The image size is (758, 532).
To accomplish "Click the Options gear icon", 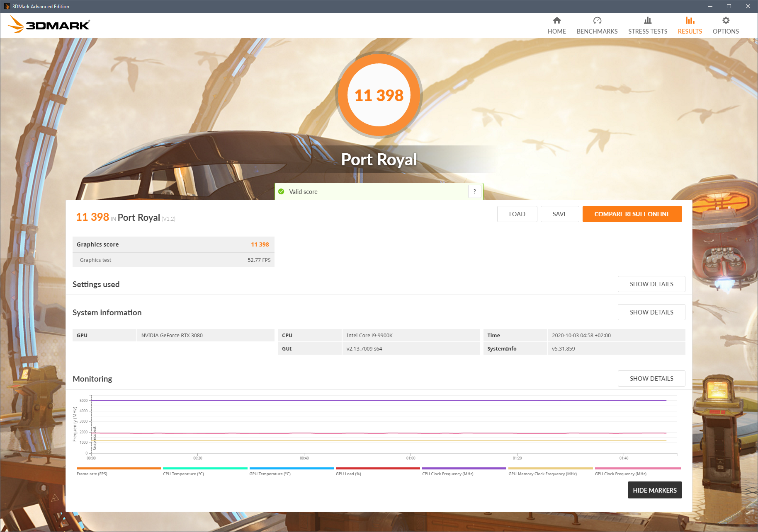I will [726, 20].
